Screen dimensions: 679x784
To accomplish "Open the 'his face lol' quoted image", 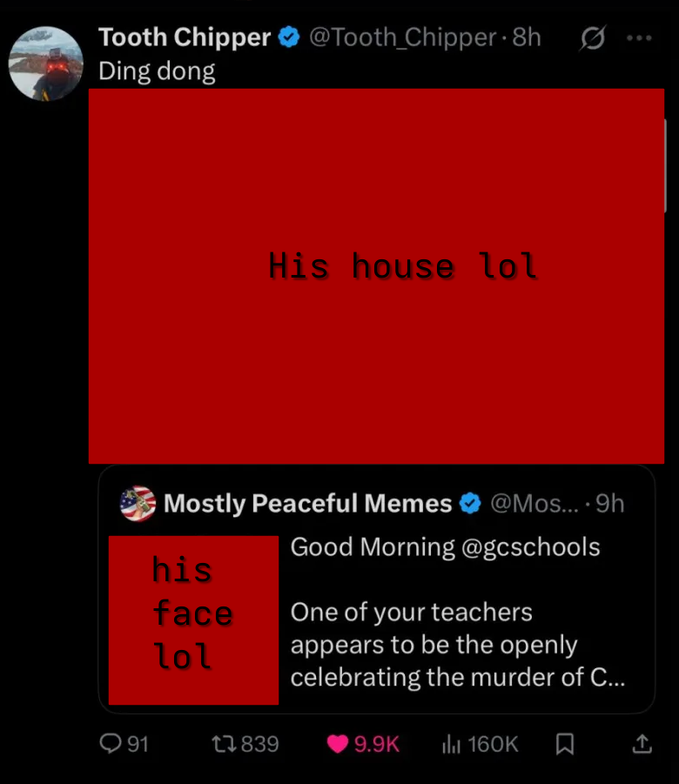I will pos(193,620).
